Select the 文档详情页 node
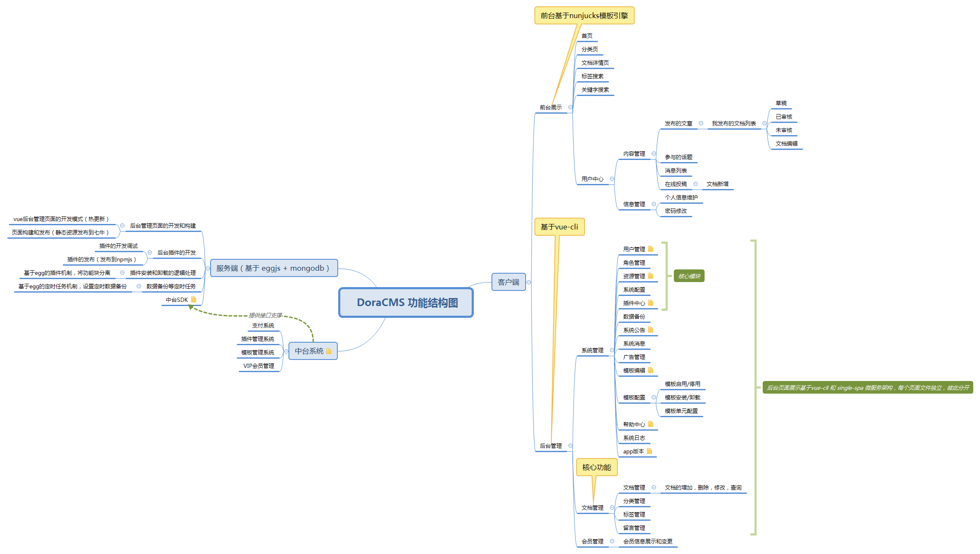 pyautogui.click(x=595, y=63)
